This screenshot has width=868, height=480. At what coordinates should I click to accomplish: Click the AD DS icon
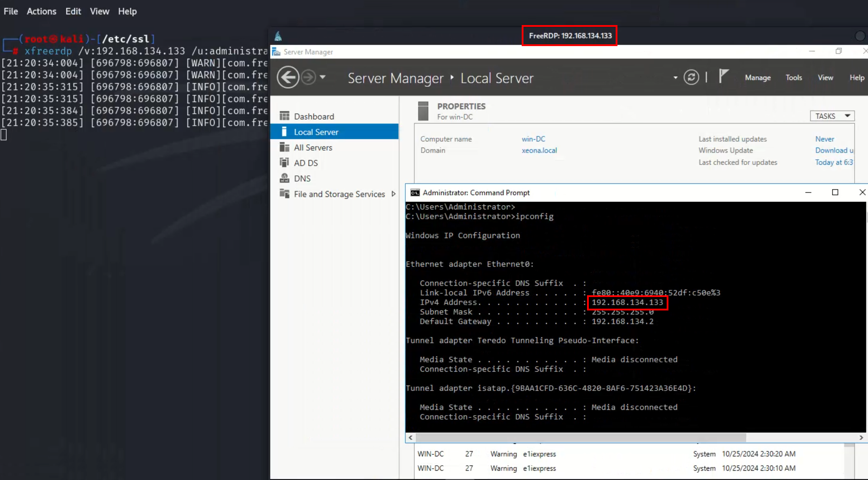(284, 162)
